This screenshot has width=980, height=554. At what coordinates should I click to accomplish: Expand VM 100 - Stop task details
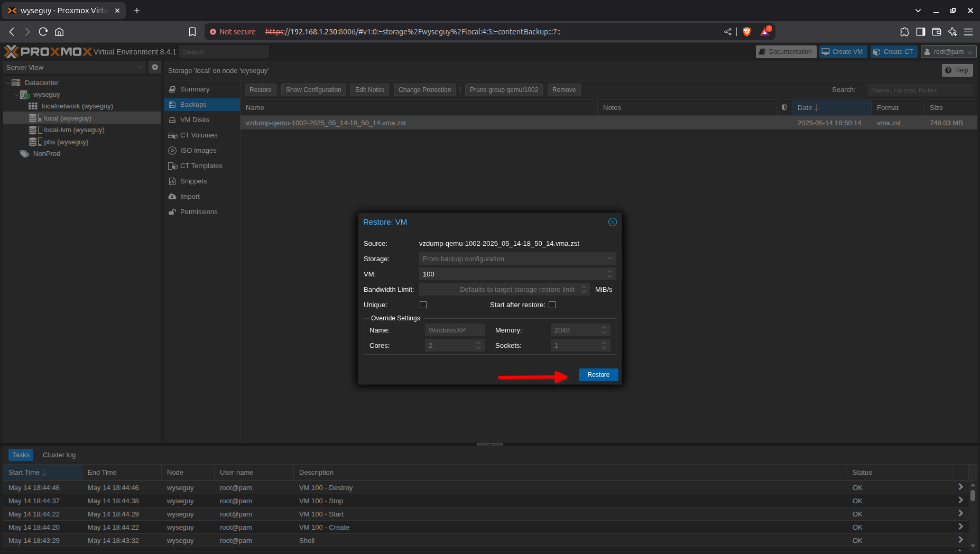click(960, 500)
